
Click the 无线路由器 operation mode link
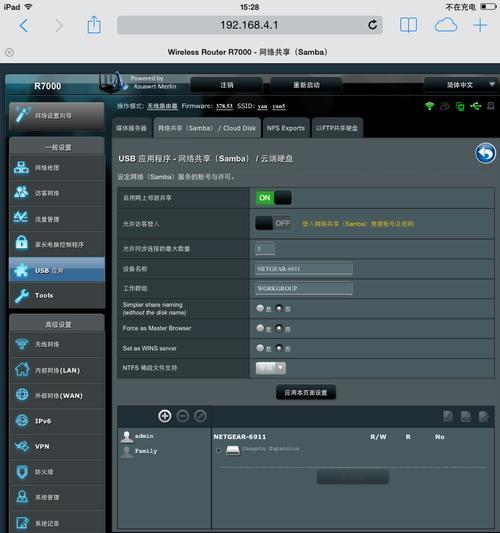[162, 106]
